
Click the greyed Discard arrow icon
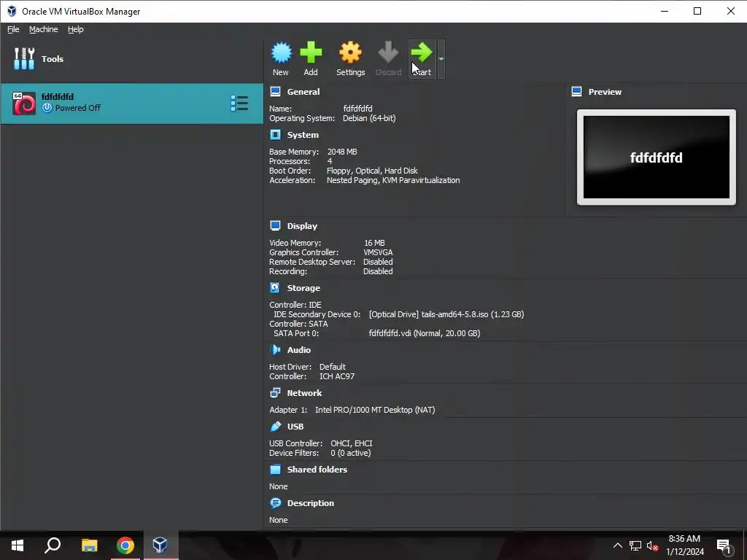[x=388, y=52]
